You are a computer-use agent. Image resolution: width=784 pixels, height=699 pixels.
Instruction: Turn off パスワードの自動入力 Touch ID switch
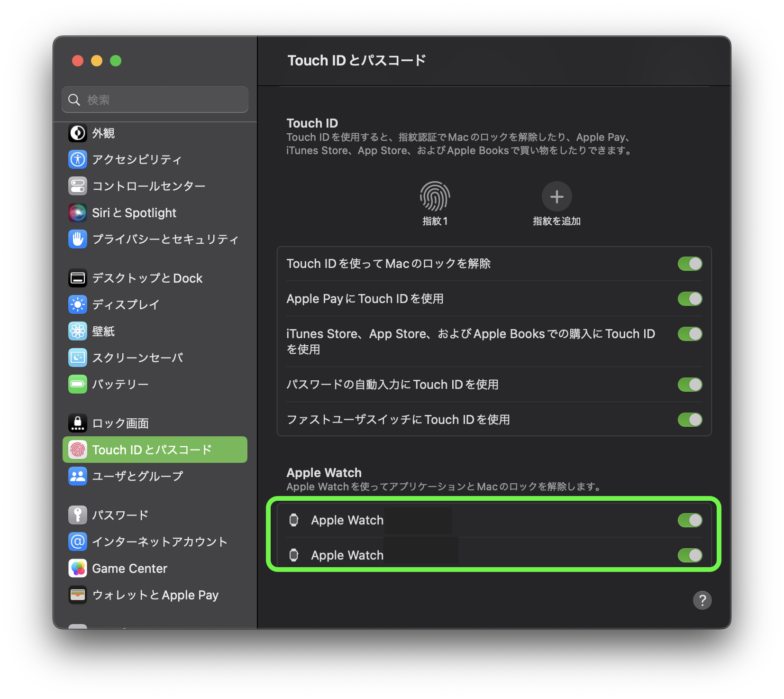click(x=690, y=385)
